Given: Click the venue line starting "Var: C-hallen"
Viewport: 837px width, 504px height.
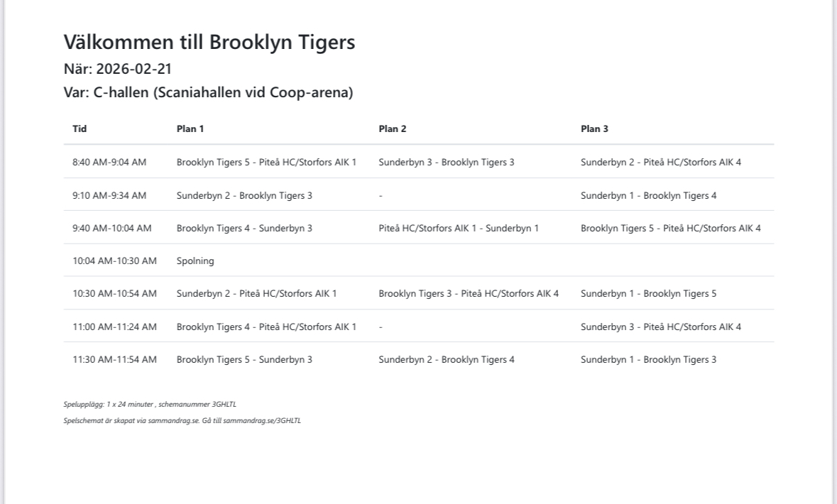Looking at the screenshot, I should 208,92.
